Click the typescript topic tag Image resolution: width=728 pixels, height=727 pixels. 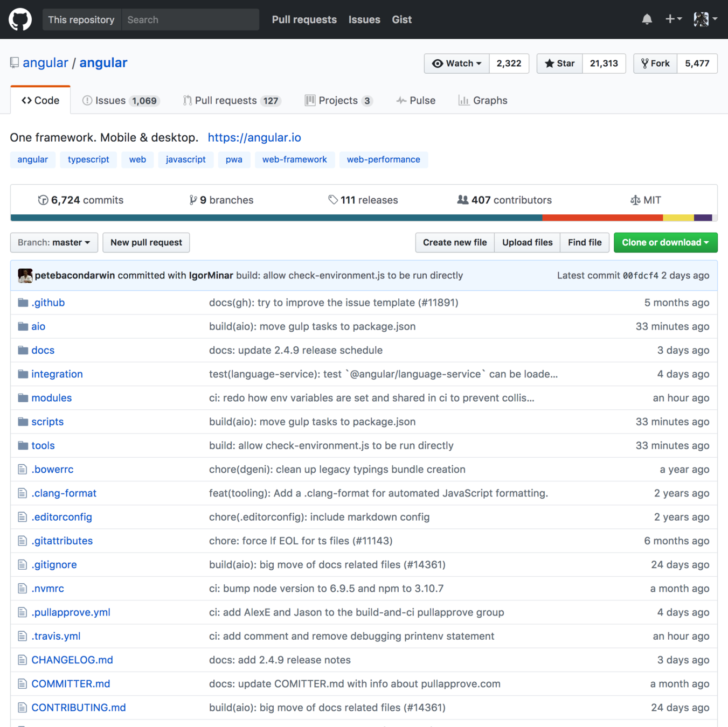88,159
